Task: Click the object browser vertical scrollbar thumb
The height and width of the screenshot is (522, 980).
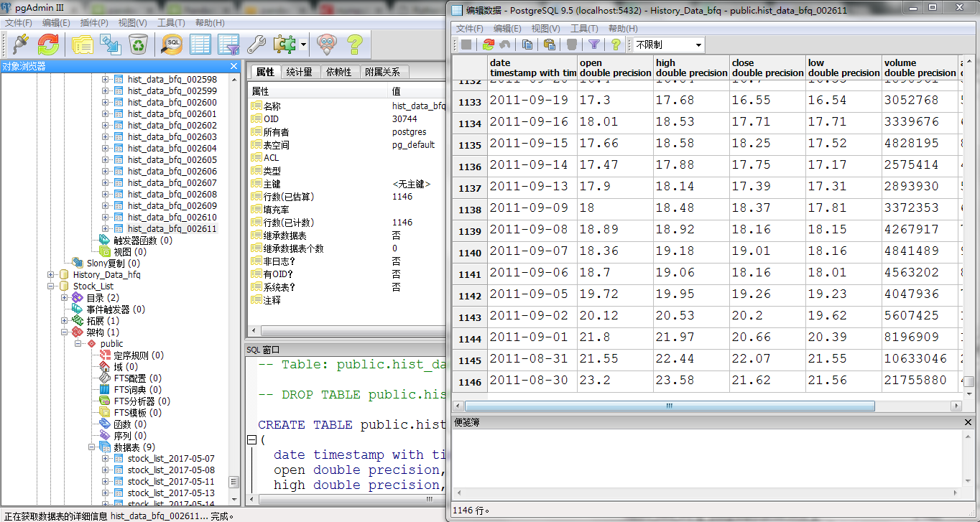Action: tap(234, 482)
